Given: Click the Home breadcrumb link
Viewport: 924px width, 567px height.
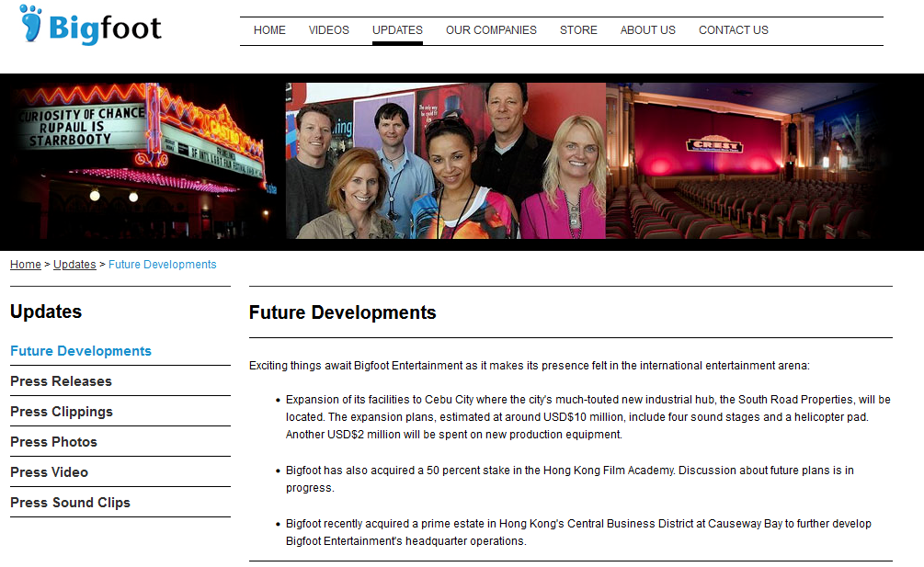Looking at the screenshot, I should click(26, 265).
